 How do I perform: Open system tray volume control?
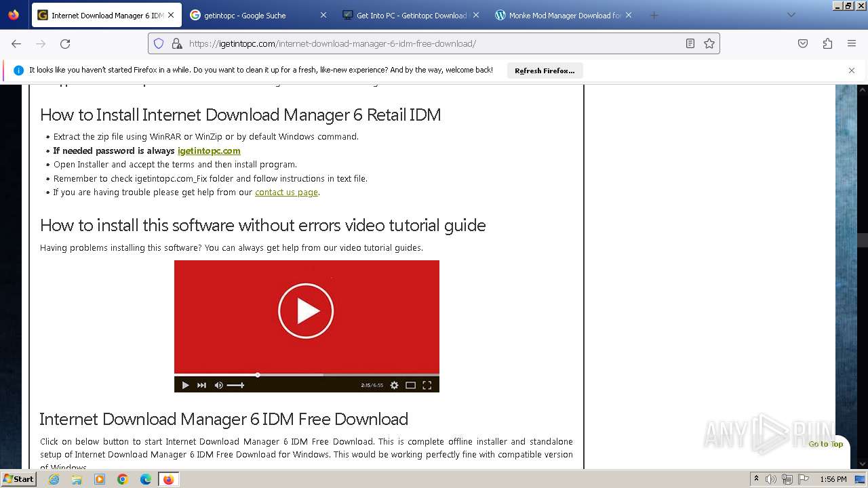pos(771,479)
